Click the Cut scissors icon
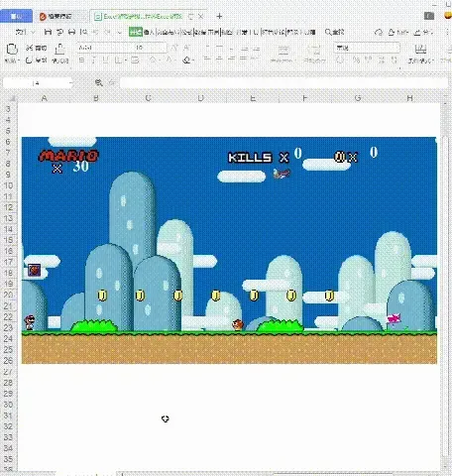The image size is (452, 476). point(30,48)
